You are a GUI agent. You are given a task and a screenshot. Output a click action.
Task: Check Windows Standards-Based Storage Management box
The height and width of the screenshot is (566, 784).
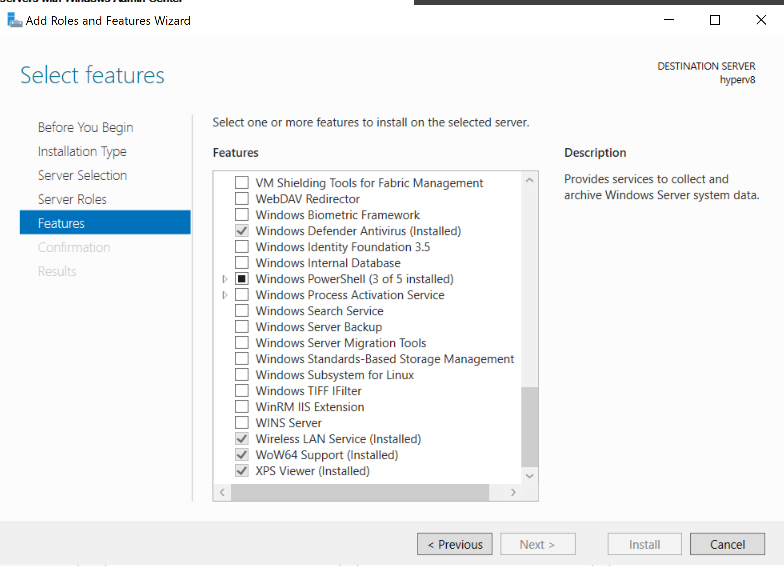click(x=242, y=358)
